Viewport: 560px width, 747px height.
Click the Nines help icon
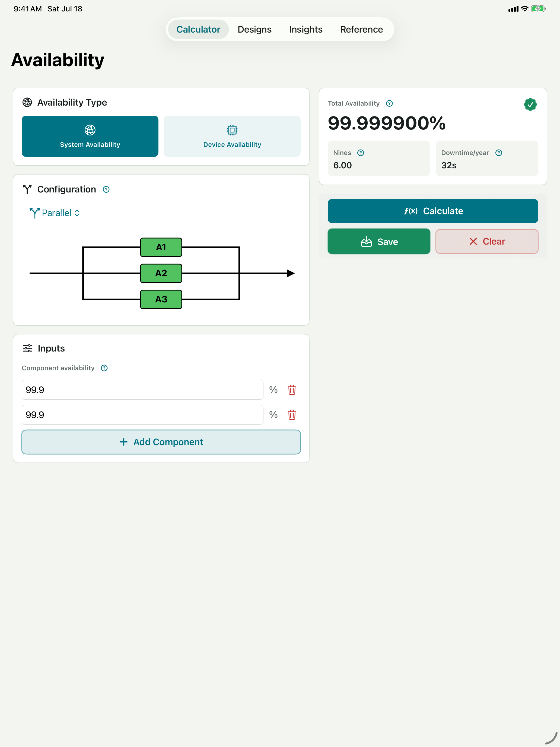[361, 153]
